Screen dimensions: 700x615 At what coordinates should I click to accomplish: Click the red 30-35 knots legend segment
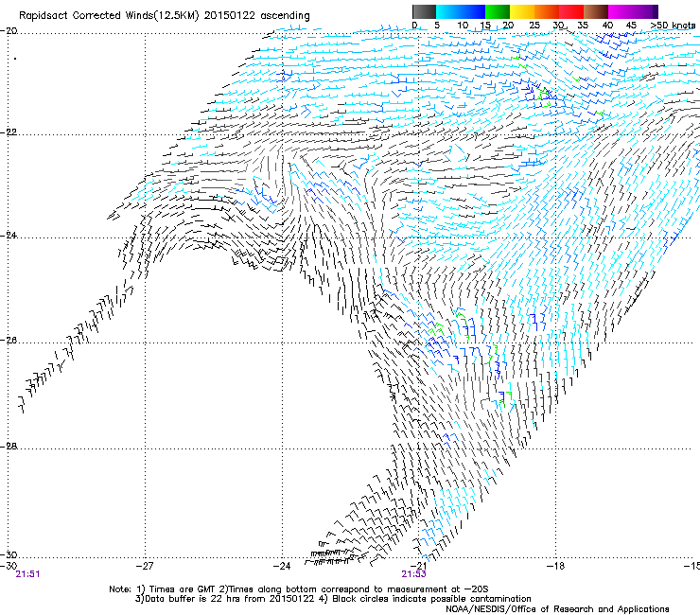[x=571, y=11]
